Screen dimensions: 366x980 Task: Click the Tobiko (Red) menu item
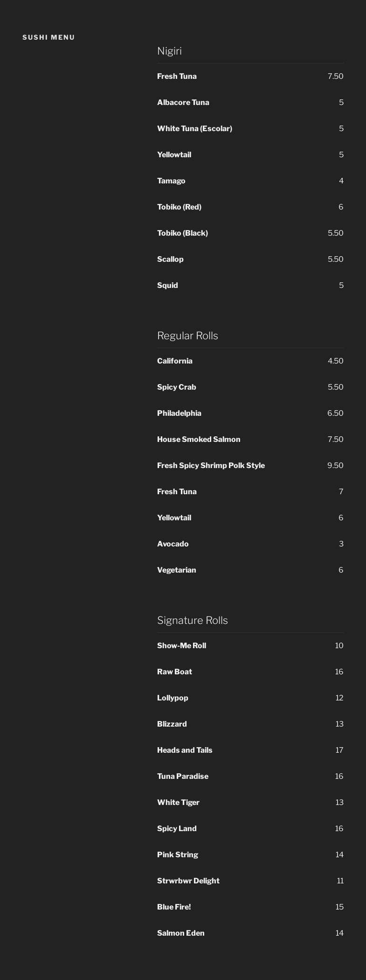(x=179, y=207)
